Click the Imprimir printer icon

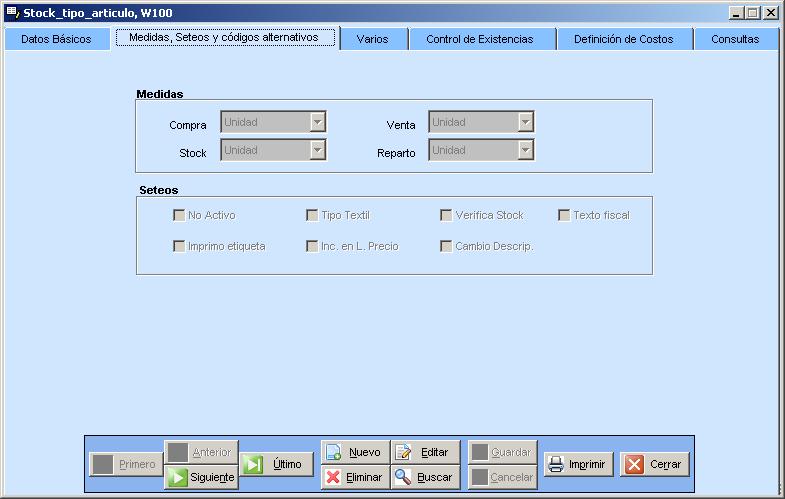point(556,464)
